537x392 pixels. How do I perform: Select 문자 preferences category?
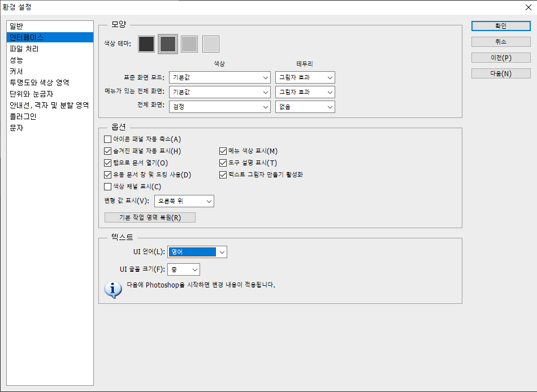[x=50, y=128]
